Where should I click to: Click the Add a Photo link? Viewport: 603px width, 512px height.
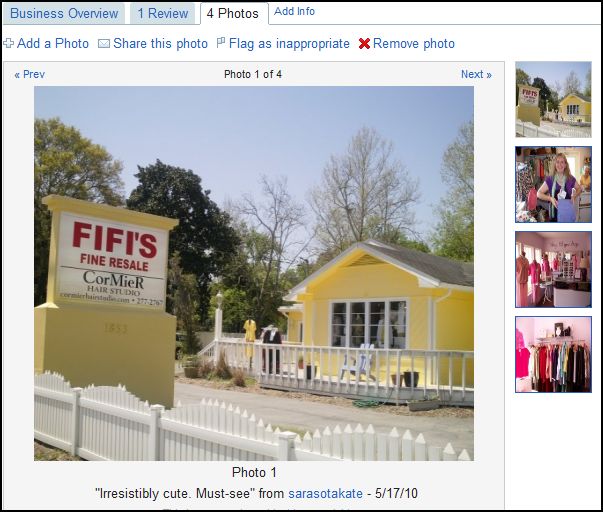53,43
